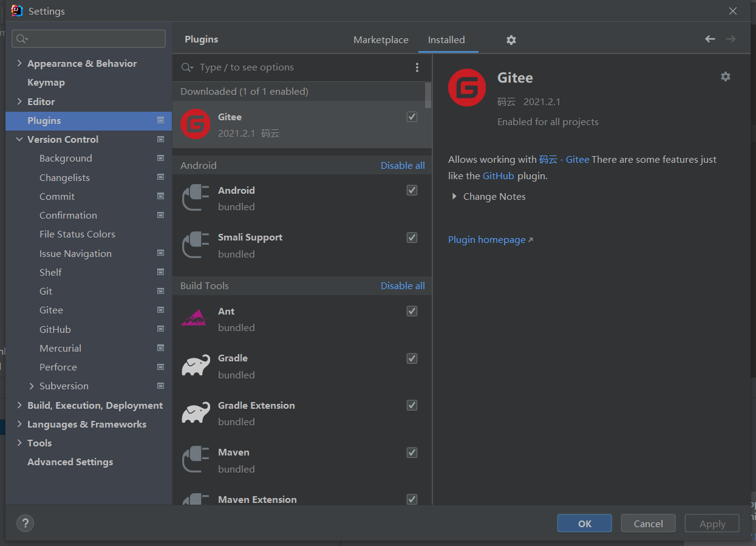Screen dimensions: 756x546
Task: Click Disable all for Android group
Action: point(403,165)
